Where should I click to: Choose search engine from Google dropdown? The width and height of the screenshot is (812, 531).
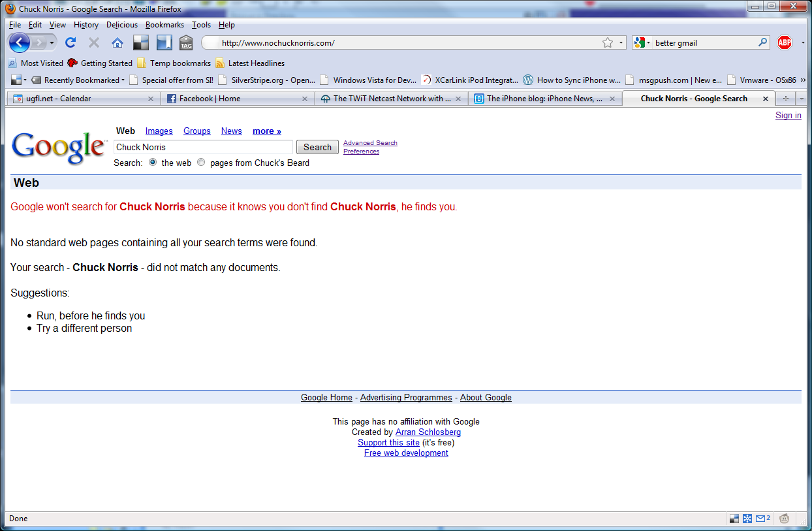click(x=642, y=43)
